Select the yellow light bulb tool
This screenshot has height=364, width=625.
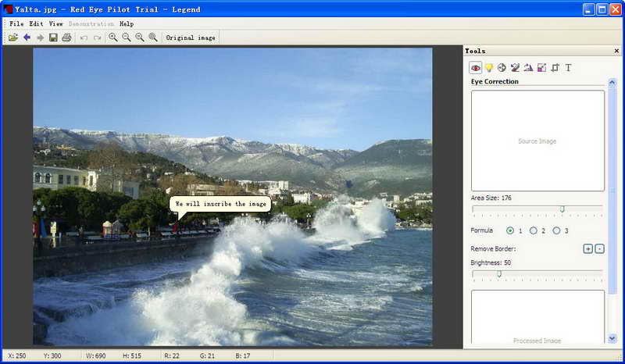pos(489,68)
